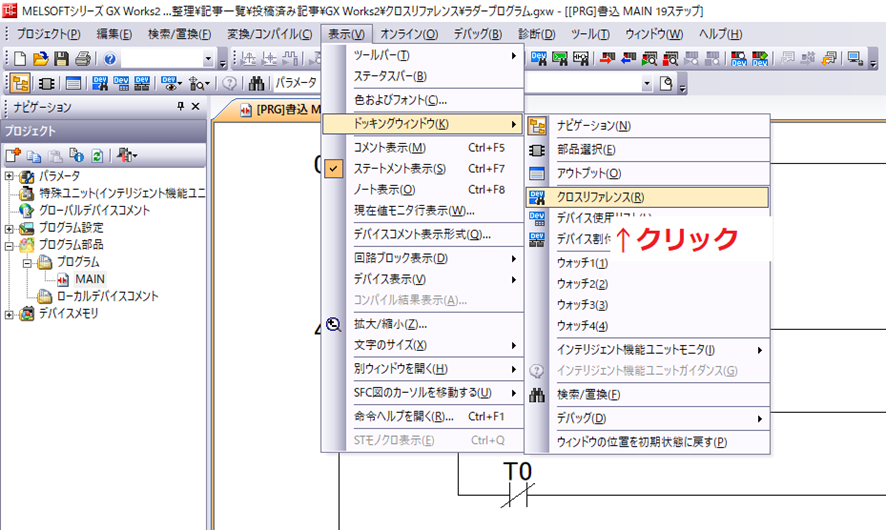Choose ウィンドウの位置を初期状態に戻す
886x530 pixels.
(x=648, y=442)
